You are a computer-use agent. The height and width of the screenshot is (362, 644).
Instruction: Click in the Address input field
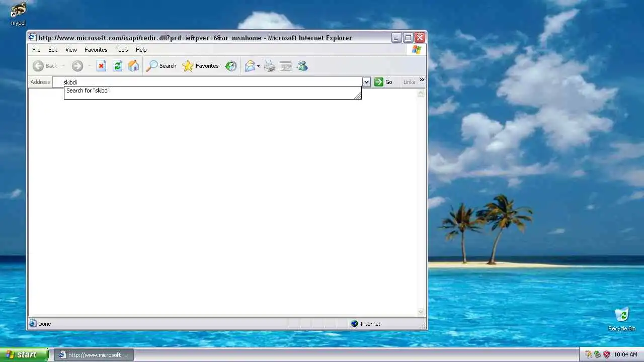(x=208, y=82)
